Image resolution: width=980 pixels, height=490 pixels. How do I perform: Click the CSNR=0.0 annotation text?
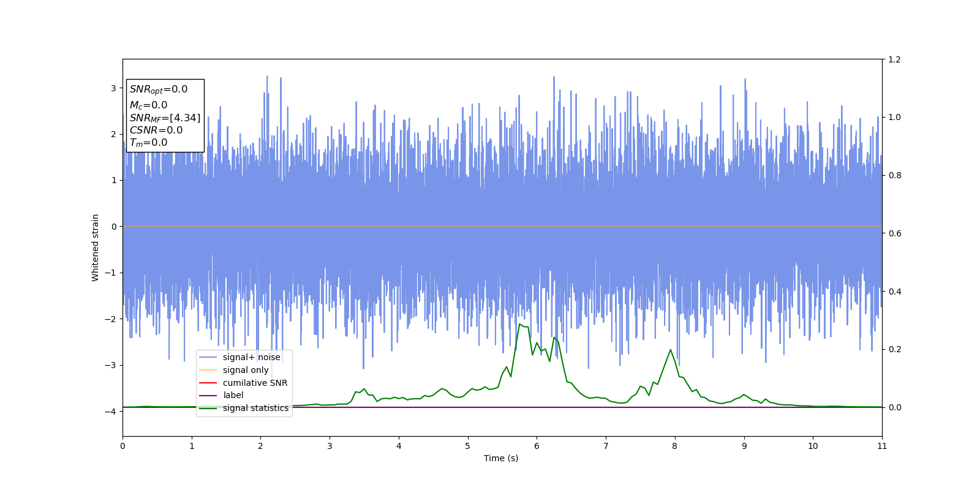click(x=156, y=130)
